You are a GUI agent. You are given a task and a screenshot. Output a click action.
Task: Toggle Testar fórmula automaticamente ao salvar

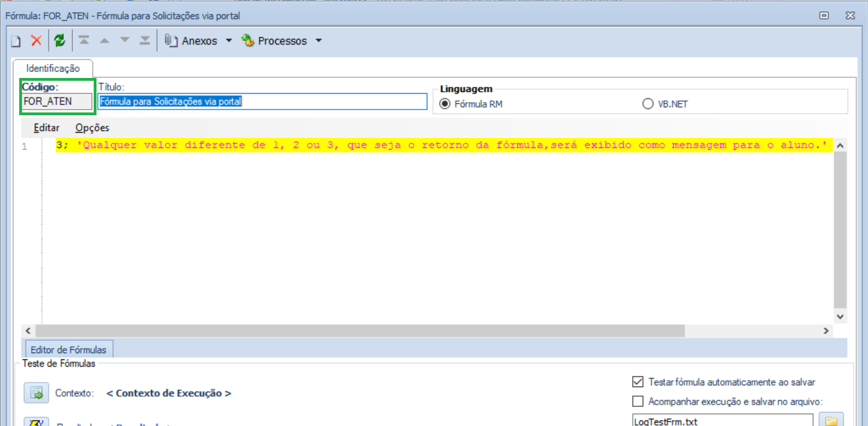638,382
